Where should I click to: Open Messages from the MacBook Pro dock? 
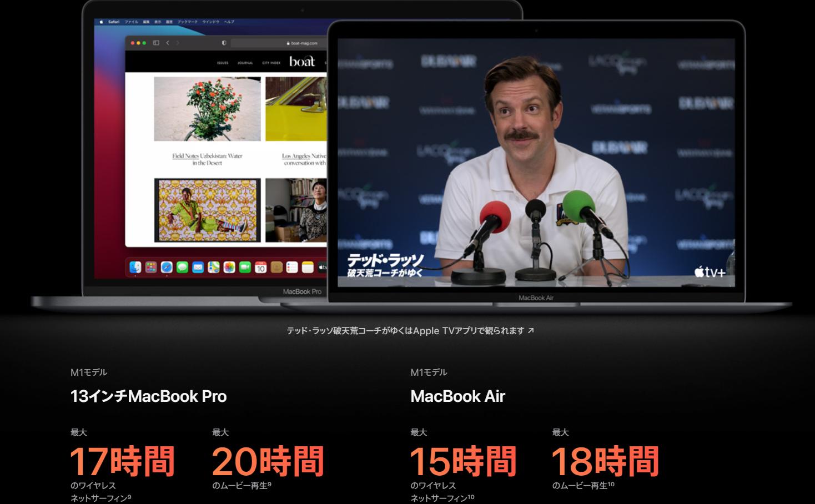point(182,268)
